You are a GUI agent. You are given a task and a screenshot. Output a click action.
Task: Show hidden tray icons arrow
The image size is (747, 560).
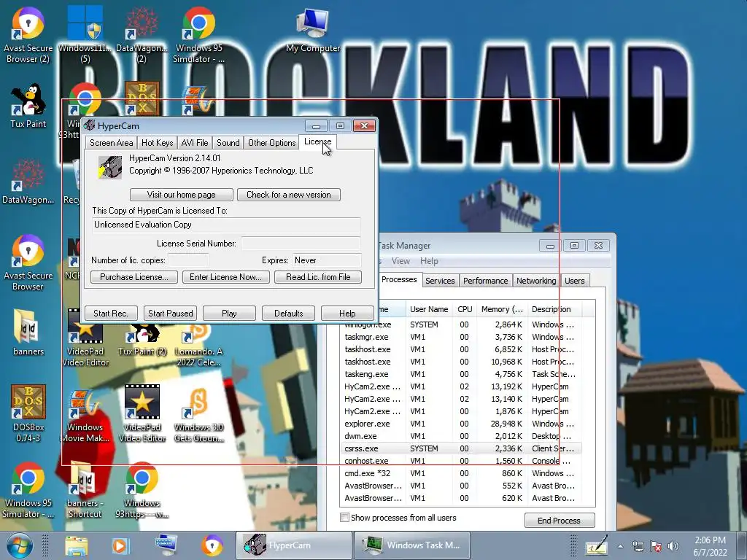point(620,546)
